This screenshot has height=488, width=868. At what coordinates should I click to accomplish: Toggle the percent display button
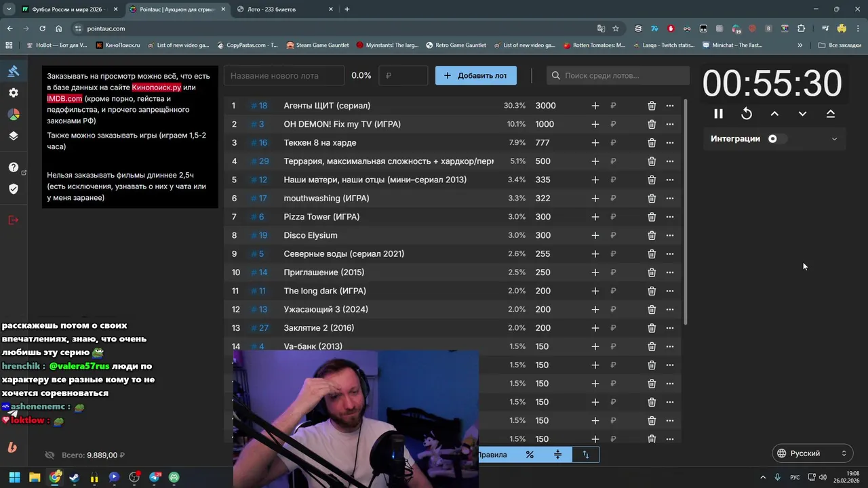pyautogui.click(x=530, y=455)
